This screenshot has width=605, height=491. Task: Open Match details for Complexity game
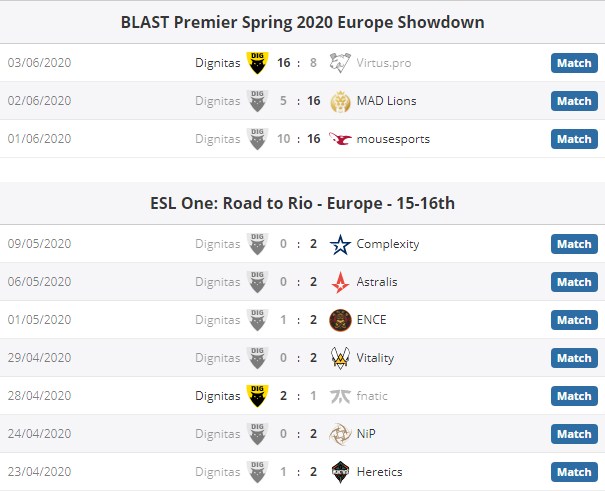click(574, 244)
